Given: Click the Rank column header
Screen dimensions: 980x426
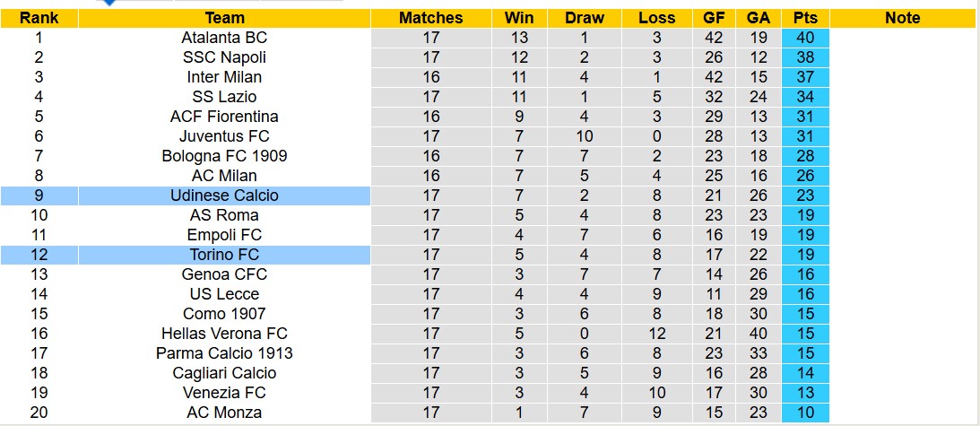Looking at the screenshot, I should click(39, 18).
